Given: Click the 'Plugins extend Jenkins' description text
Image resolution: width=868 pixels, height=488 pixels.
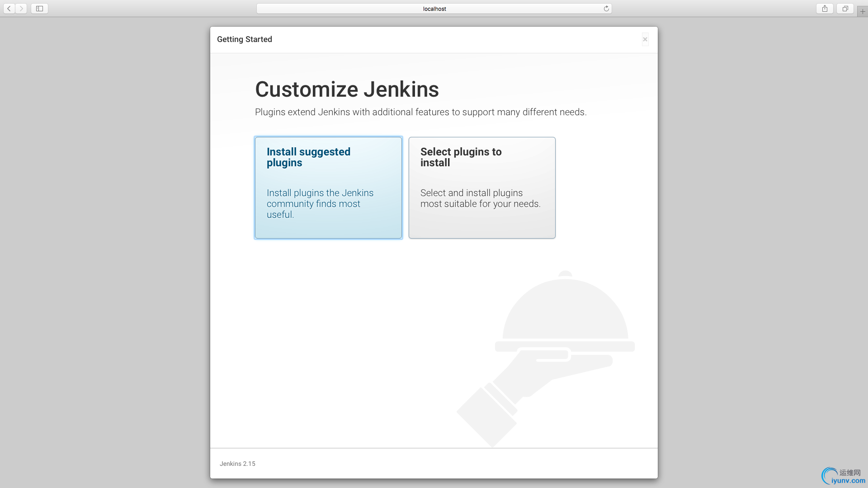Looking at the screenshot, I should tap(420, 112).
